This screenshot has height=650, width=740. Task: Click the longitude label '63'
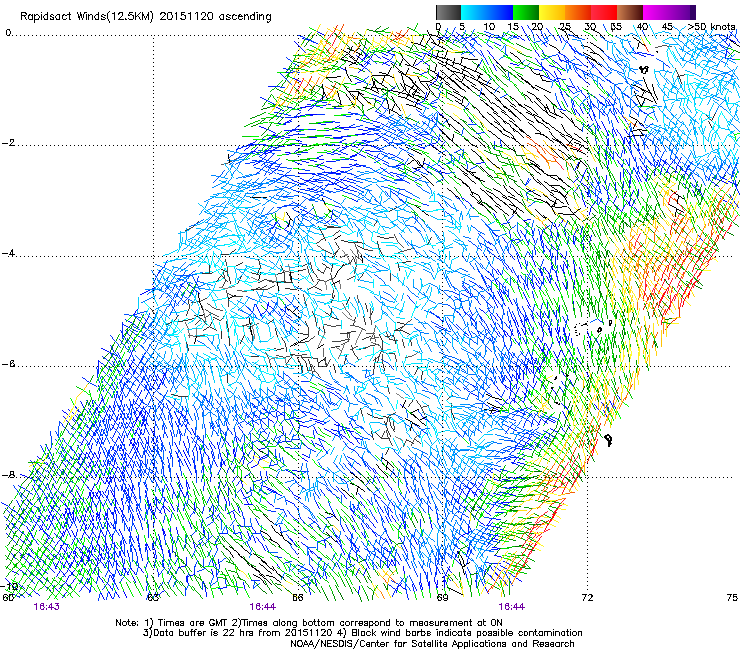[x=153, y=598]
